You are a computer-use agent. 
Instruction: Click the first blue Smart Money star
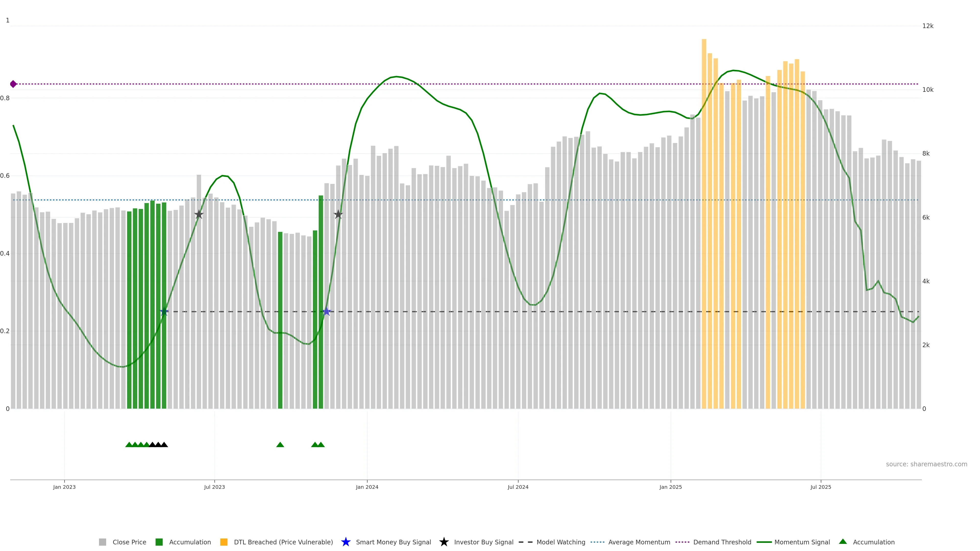164,311
